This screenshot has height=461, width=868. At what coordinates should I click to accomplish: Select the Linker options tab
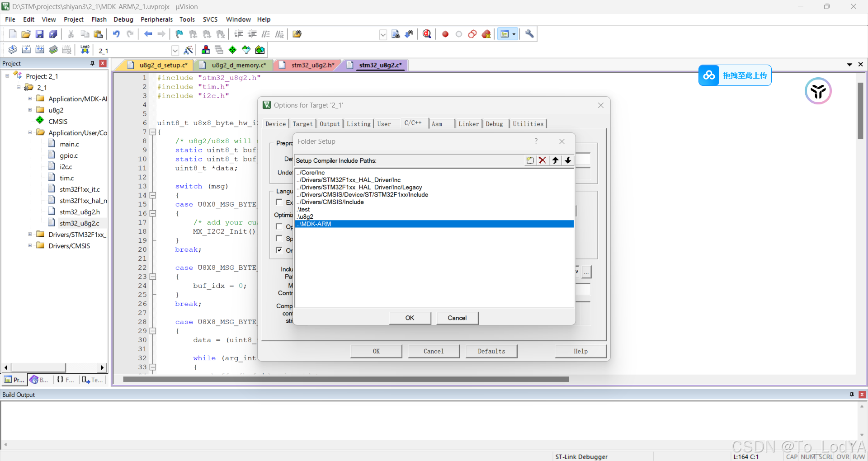pos(468,124)
